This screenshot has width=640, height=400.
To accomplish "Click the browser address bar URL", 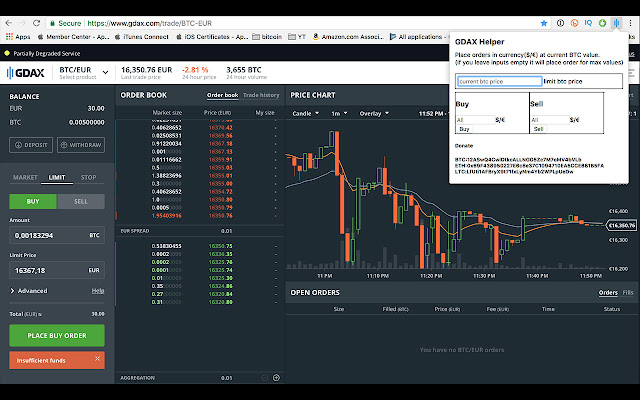I will (x=149, y=23).
